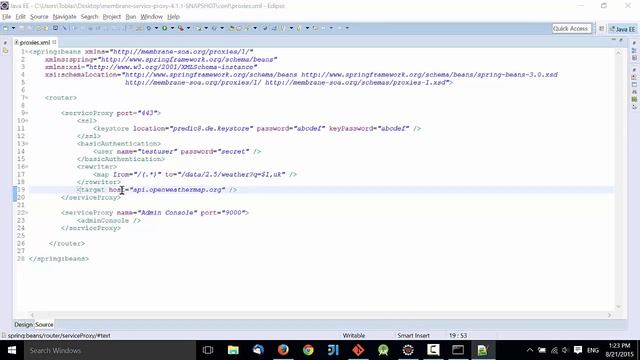
Task: Click the New file toolbar icon
Action: (x=6, y=28)
